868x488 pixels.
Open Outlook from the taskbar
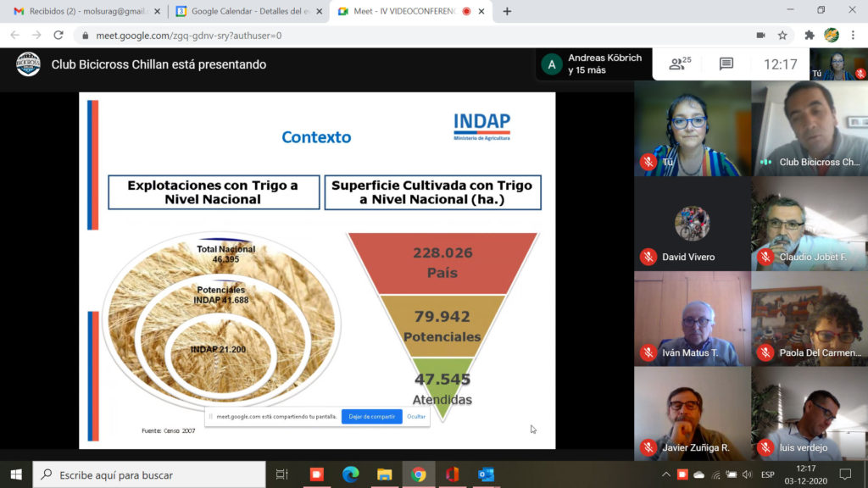pyautogui.click(x=486, y=474)
